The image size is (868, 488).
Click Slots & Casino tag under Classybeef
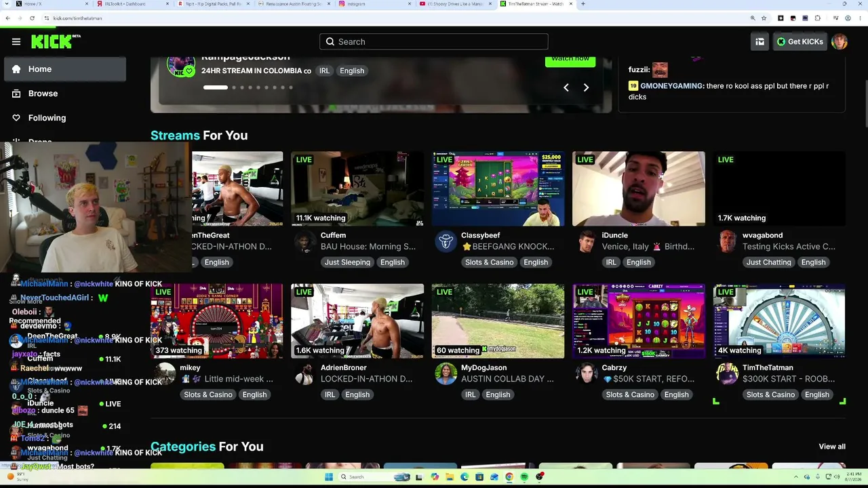(490, 262)
